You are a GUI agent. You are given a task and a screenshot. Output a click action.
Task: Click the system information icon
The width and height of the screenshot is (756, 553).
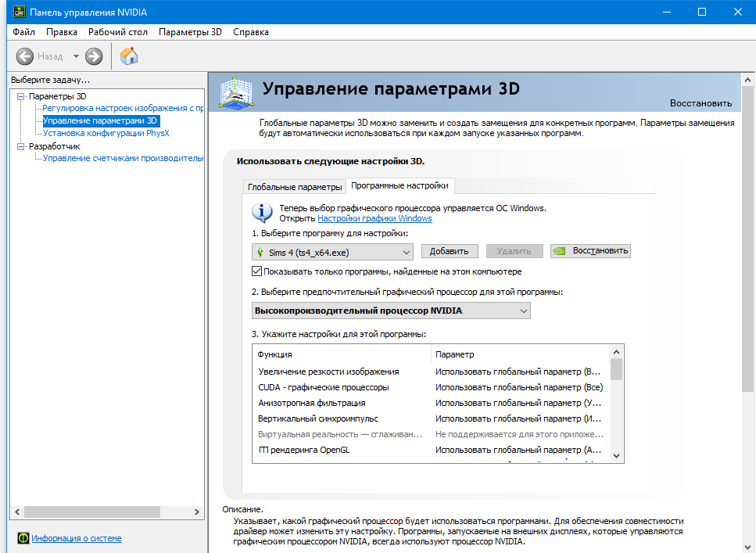(x=23, y=538)
